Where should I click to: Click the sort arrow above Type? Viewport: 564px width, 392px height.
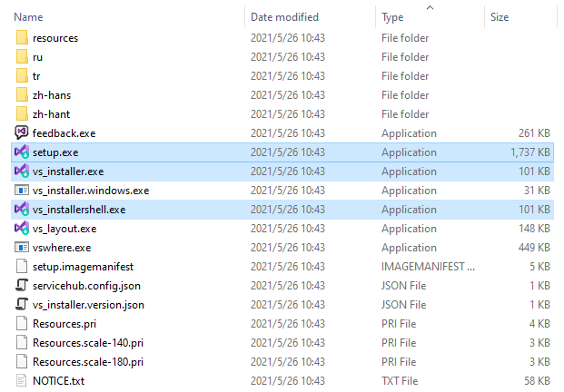pos(430,7)
